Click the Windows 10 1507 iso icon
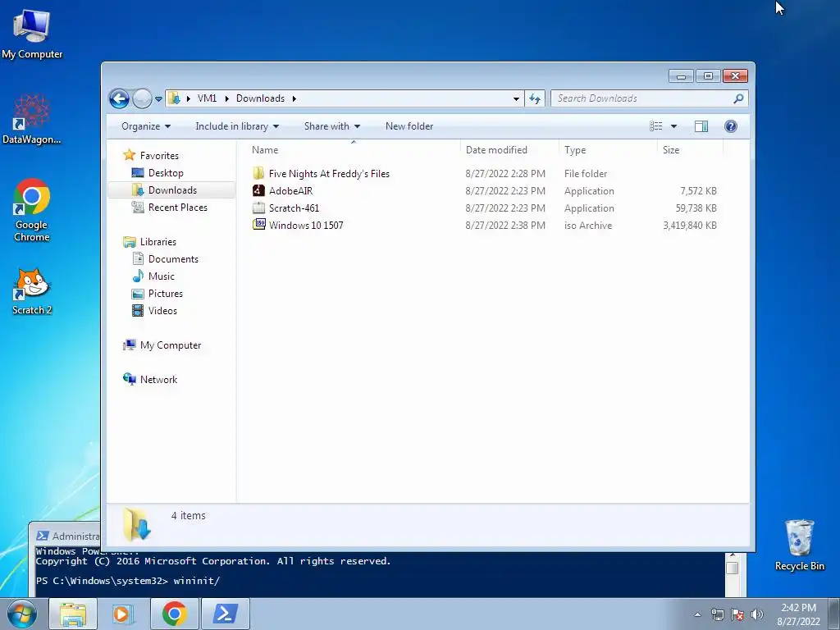The height and width of the screenshot is (630, 840). click(x=258, y=225)
